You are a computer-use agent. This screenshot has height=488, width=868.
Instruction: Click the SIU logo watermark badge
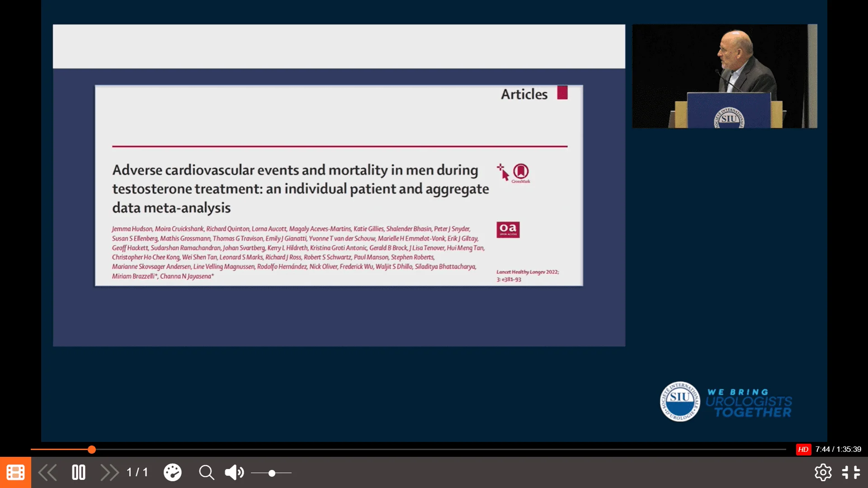pyautogui.click(x=680, y=401)
